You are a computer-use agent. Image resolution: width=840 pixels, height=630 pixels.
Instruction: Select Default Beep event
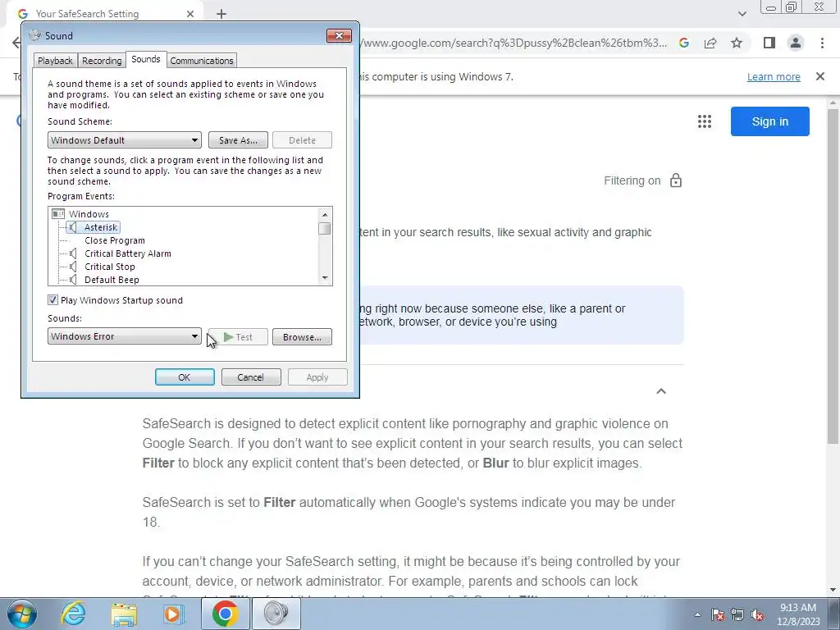pyautogui.click(x=112, y=280)
